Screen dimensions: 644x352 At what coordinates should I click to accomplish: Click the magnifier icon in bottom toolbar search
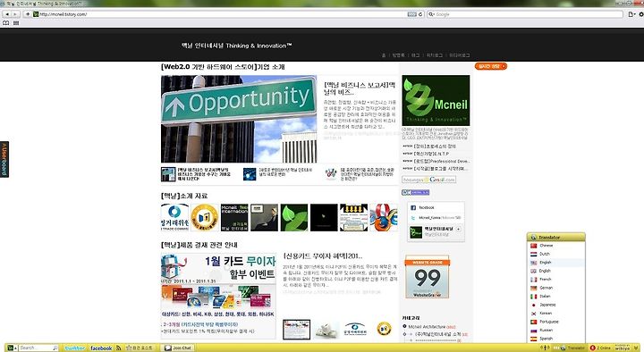coord(55,348)
